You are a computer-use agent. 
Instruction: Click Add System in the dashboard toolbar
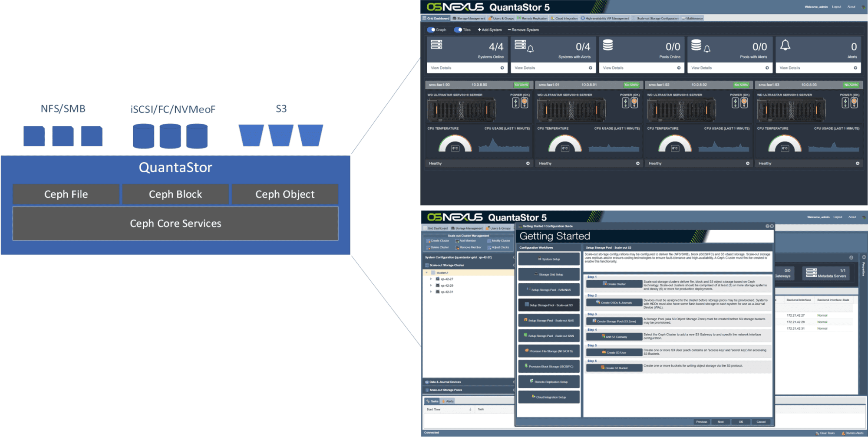pyautogui.click(x=490, y=30)
